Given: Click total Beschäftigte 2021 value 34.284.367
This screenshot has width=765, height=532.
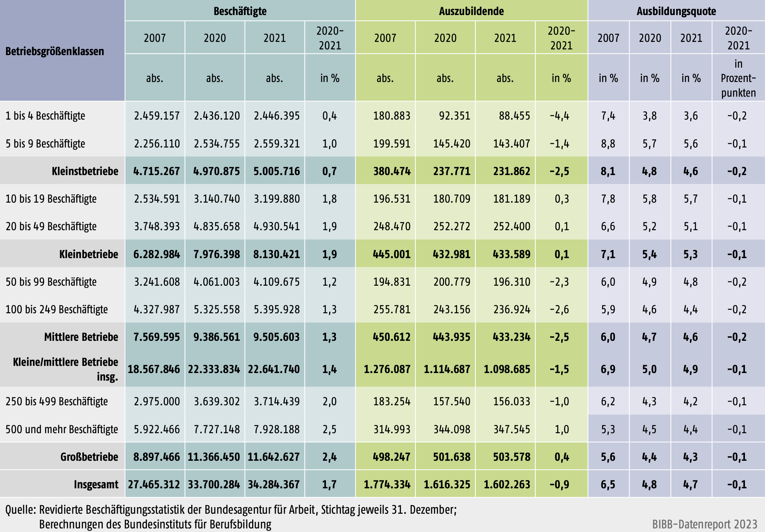Looking at the screenshot, I should (x=274, y=484).
